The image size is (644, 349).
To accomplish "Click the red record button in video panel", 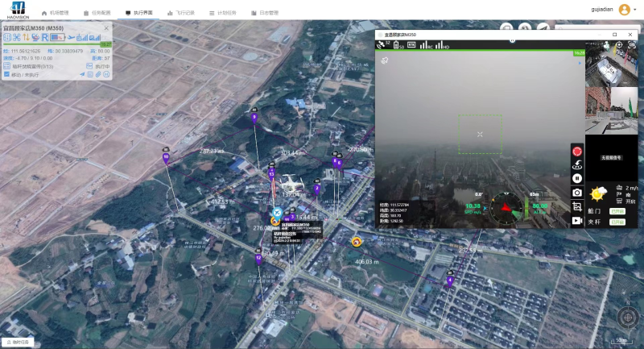I will [577, 151].
